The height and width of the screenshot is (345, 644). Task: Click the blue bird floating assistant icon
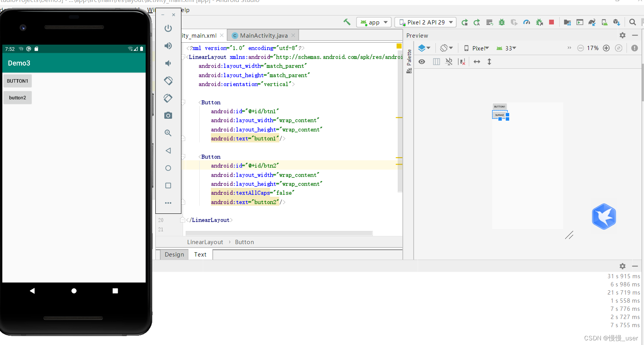pos(604,217)
